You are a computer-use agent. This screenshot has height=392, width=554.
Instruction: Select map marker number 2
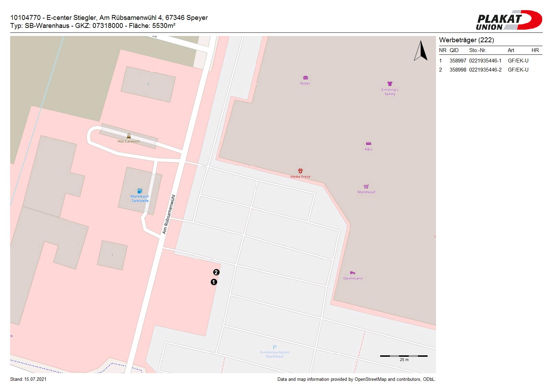pos(216,272)
